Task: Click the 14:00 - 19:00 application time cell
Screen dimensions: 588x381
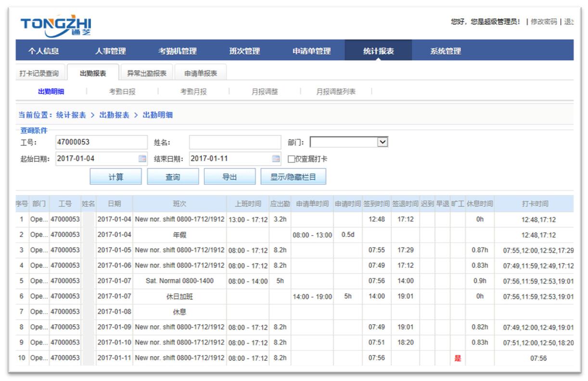Action: (x=312, y=297)
